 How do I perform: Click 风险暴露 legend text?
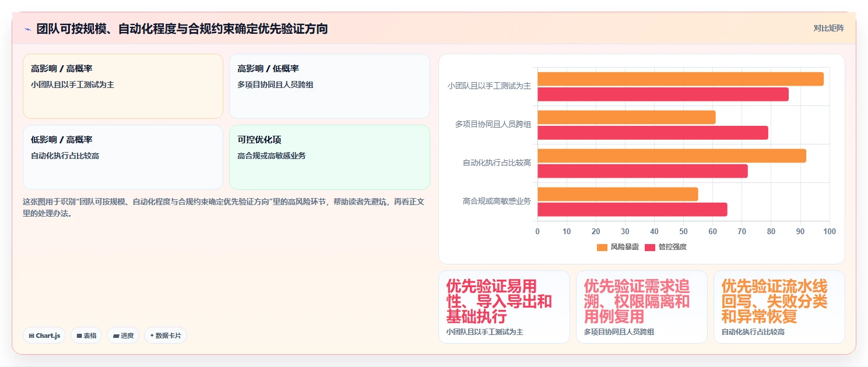coord(624,247)
